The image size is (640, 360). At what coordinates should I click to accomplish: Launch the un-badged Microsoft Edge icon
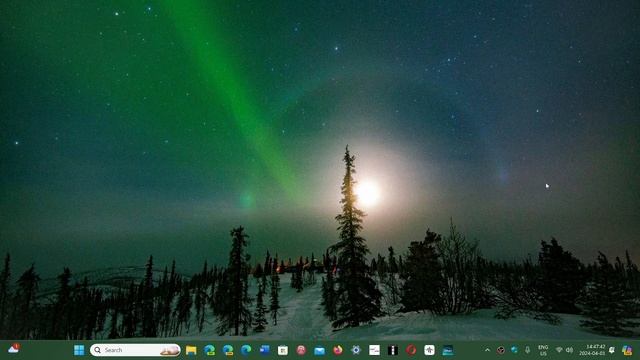(246, 350)
